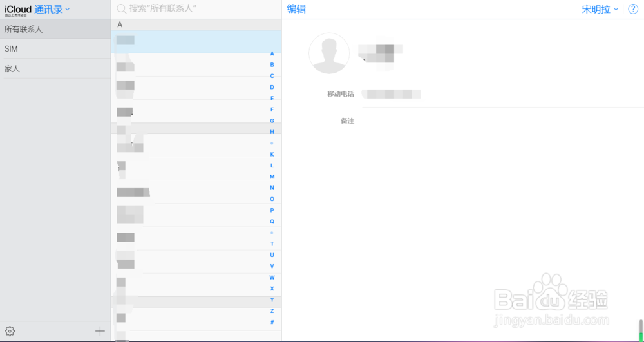The image size is (644, 342).
Task: Open the help question mark icon
Action: (x=633, y=10)
